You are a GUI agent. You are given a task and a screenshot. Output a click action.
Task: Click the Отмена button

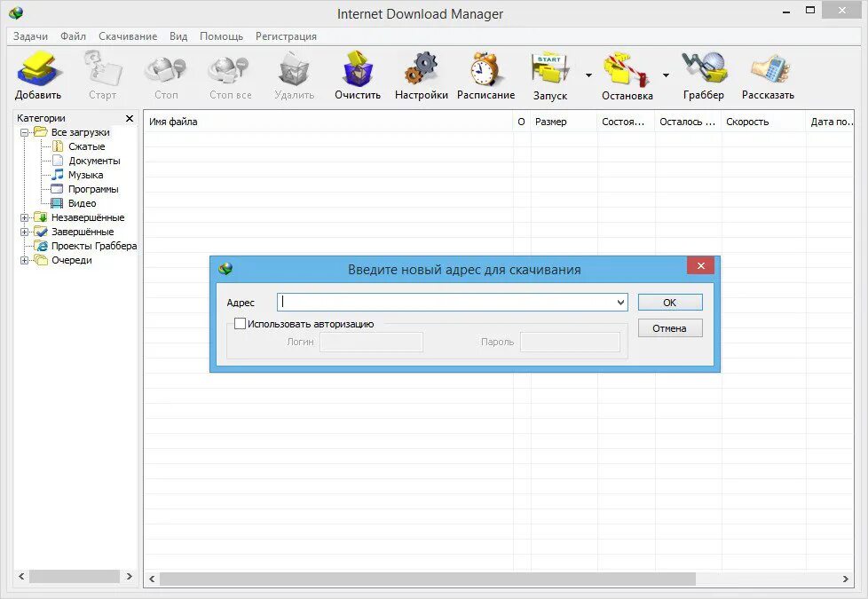[x=670, y=328]
